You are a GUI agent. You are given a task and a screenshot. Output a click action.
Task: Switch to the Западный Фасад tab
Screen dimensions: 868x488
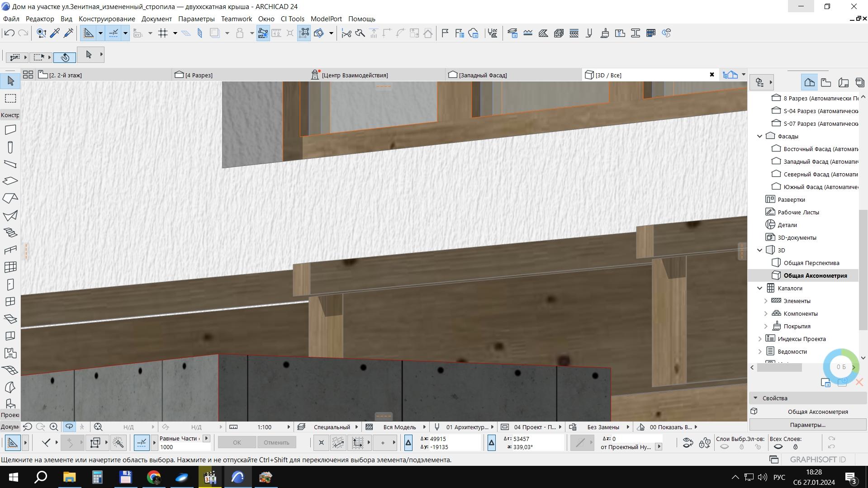(483, 75)
